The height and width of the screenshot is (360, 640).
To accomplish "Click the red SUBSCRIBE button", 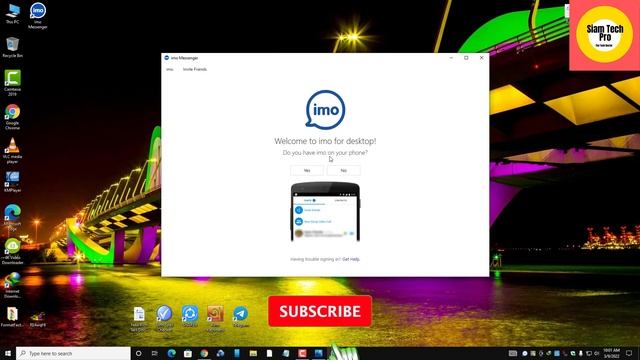I will pyautogui.click(x=320, y=311).
